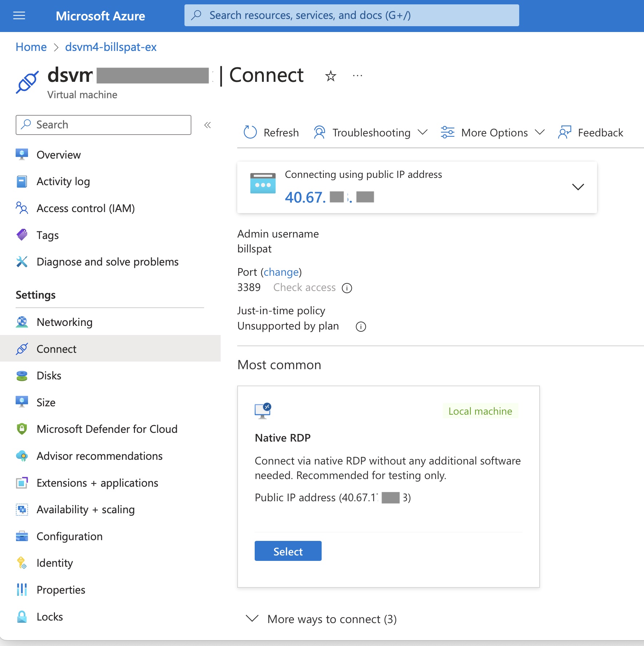Click the sidebar menu Search field

pyautogui.click(x=103, y=125)
